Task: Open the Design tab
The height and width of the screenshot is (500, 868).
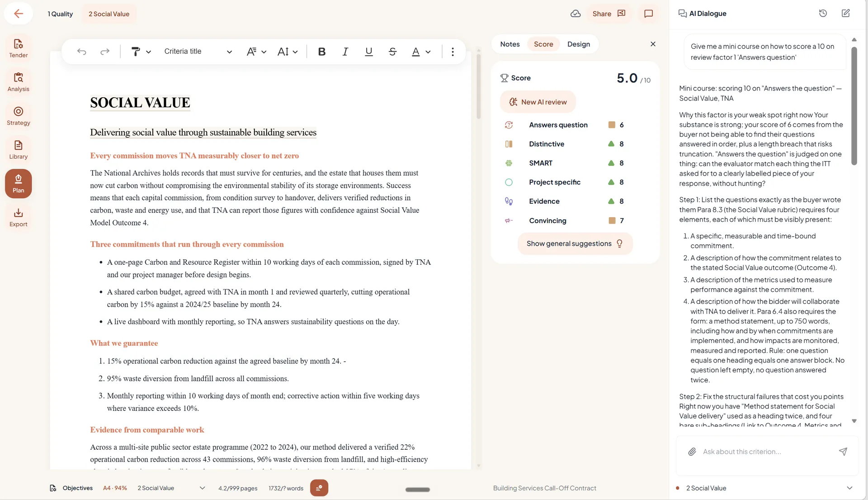Action: (x=578, y=44)
